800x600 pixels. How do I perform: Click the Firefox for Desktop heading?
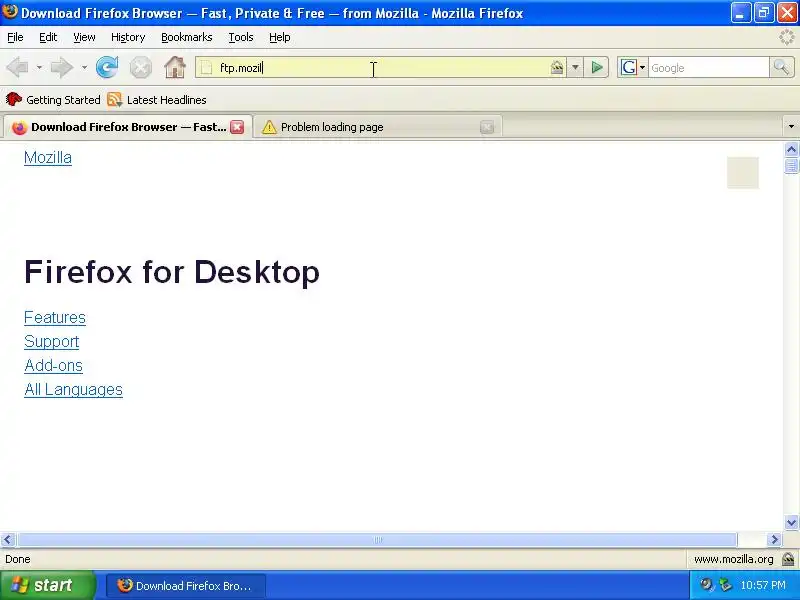coord(172,271)
